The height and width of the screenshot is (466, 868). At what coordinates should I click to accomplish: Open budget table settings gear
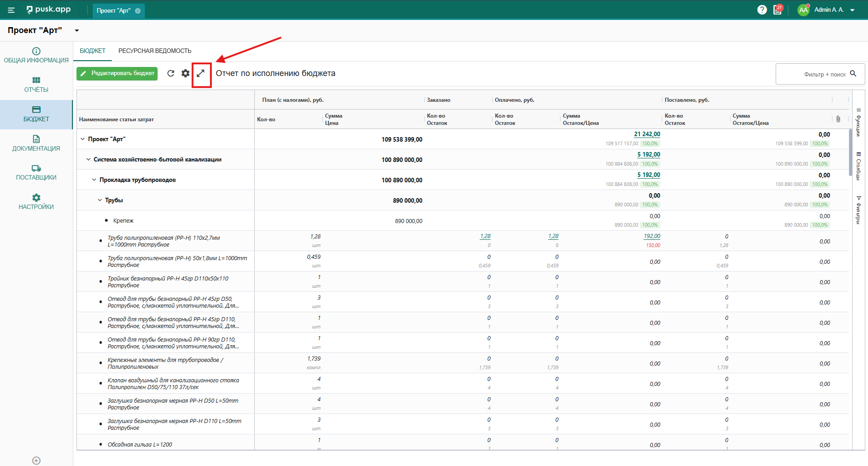point(186,73)
